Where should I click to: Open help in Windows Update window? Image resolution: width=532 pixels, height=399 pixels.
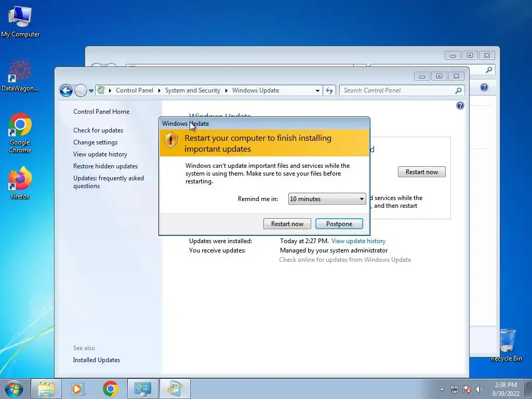point(460,105)
